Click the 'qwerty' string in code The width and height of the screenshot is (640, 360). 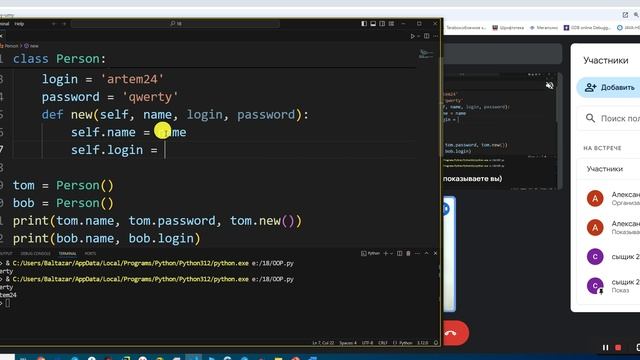(150, 97)
